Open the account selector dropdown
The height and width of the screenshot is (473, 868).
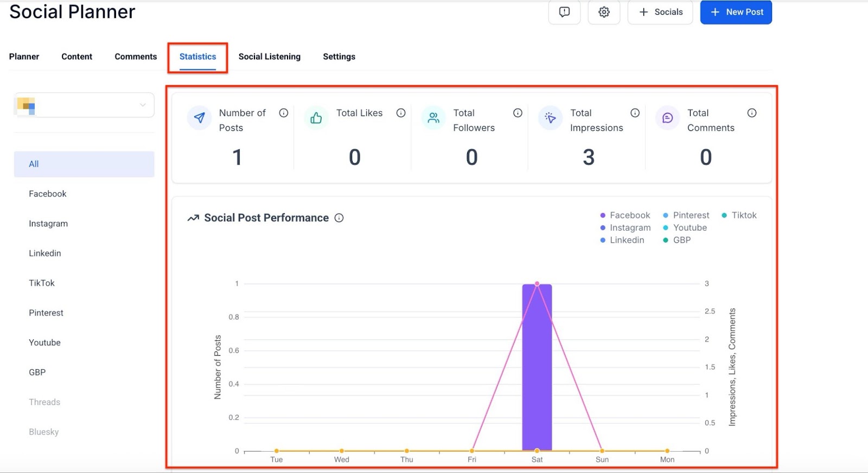(x=84, y=105)
